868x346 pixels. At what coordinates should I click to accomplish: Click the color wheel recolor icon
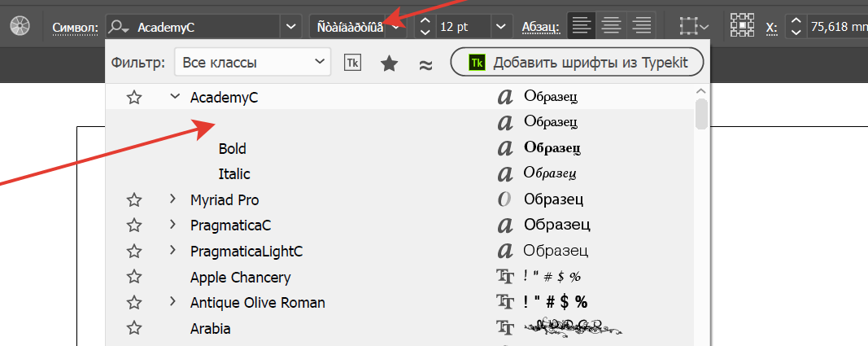click(x=20, y=25)
